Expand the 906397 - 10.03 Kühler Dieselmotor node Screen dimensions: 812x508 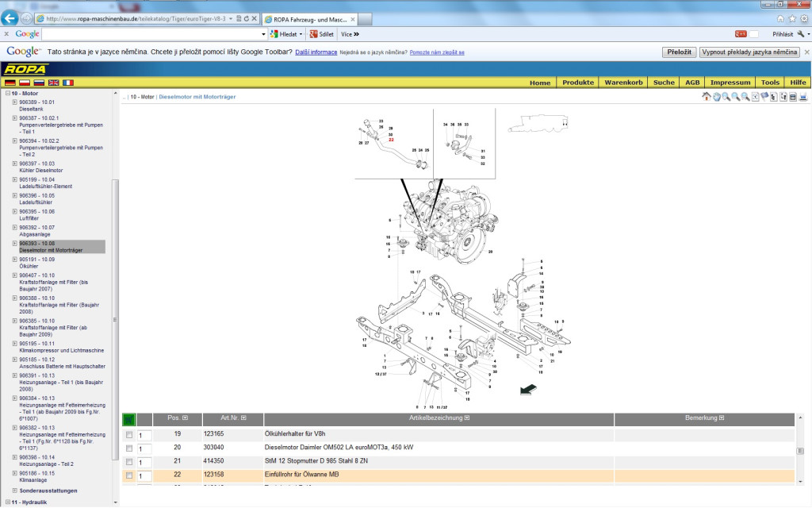coord(15,164)
